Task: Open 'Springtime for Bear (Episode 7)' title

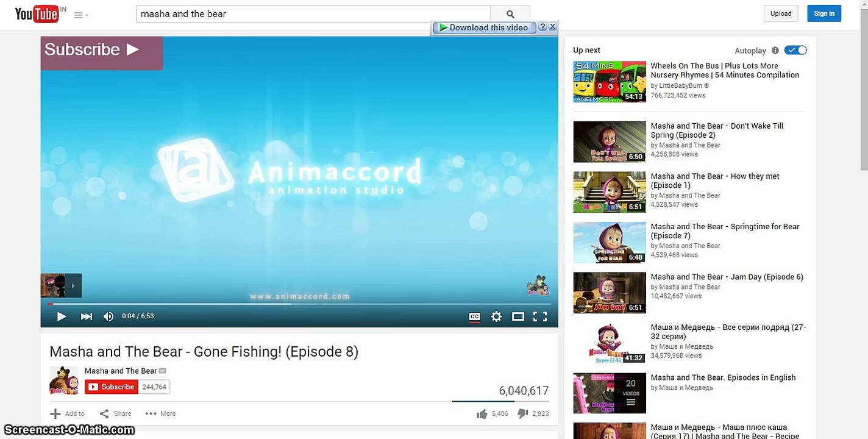Action: [725, 231]
